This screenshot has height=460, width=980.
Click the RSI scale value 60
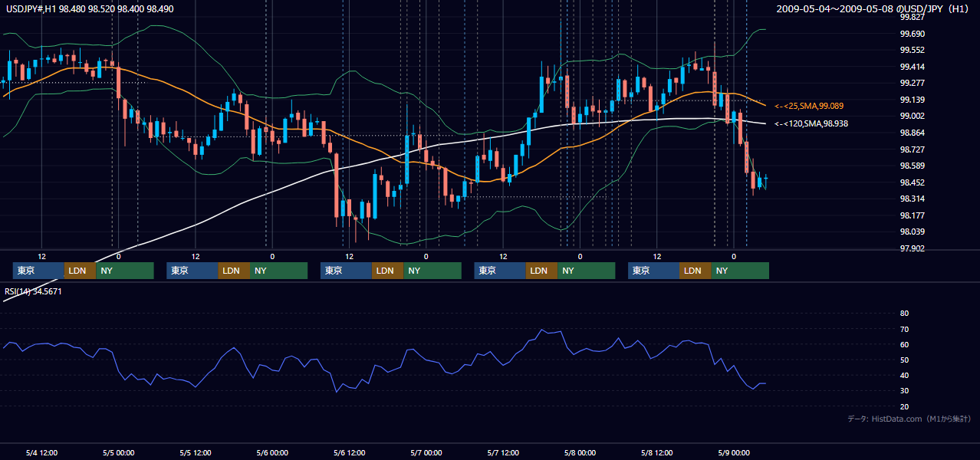[904, 344]
